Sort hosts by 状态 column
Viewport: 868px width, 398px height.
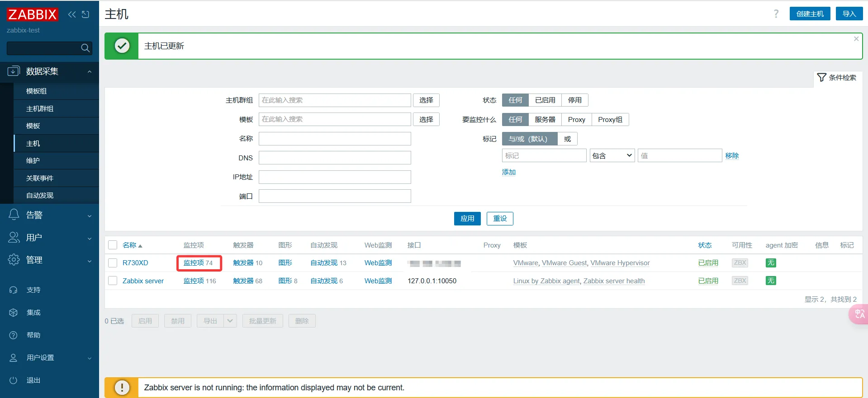(x=705, y=245)
